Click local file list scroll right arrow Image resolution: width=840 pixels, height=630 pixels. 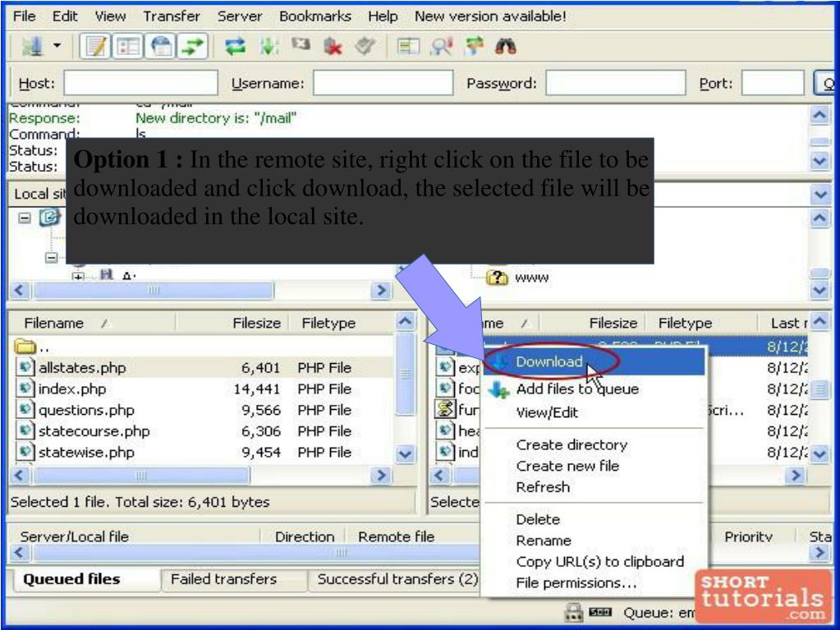(x=381, y=476)
